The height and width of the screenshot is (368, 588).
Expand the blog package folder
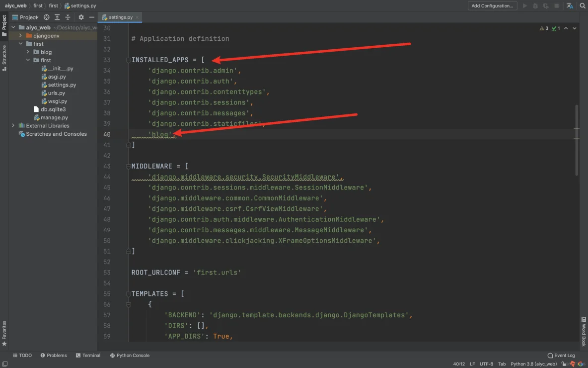pos(28,52)
